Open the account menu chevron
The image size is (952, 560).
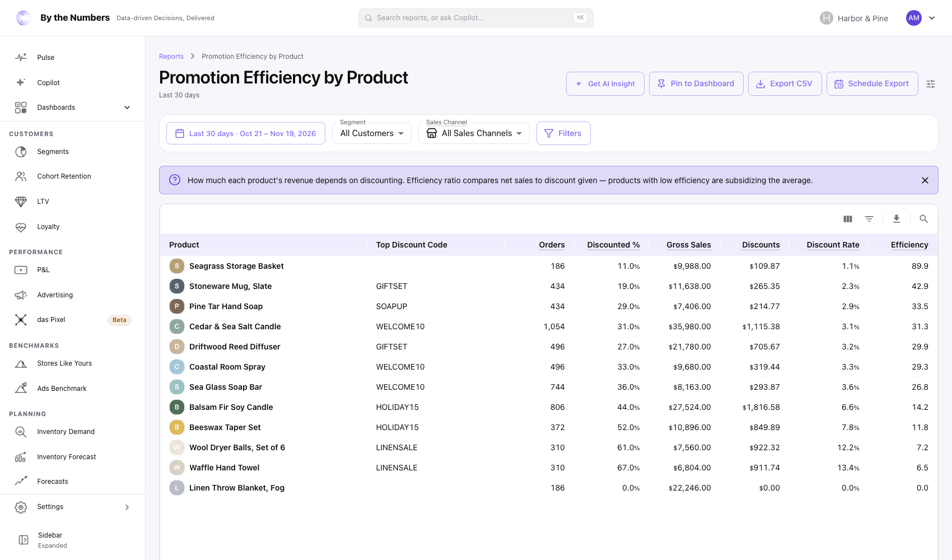tap(932, 18)
